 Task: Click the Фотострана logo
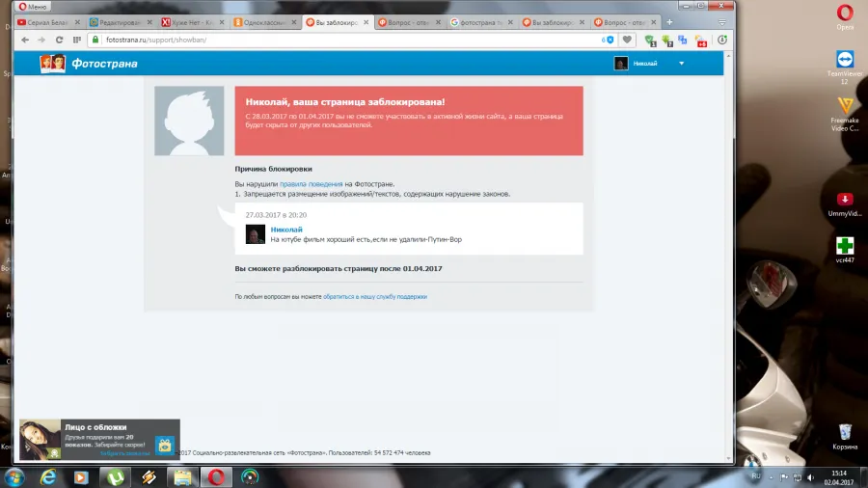point(89,64)
